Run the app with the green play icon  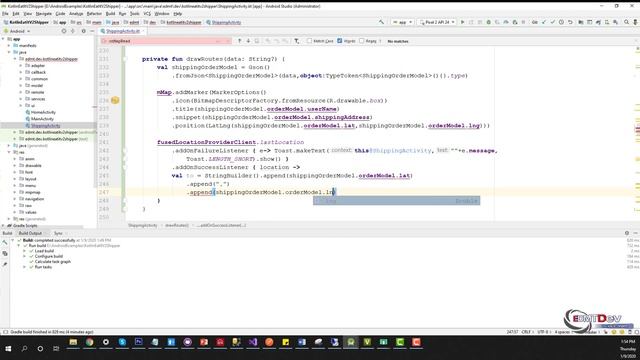462,22
